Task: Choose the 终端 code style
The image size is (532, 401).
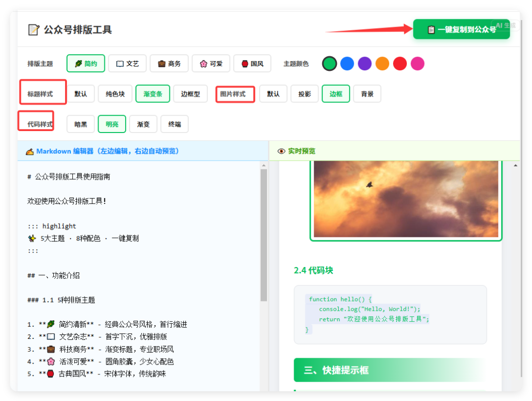Action: click(174, 124)
